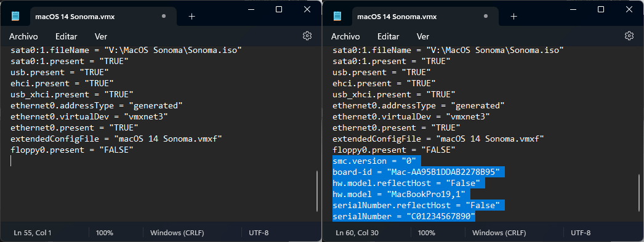This screenshot has height=242, width=644.
Task: Maximize the left Notepad window
Action: [x=279, y=9]
